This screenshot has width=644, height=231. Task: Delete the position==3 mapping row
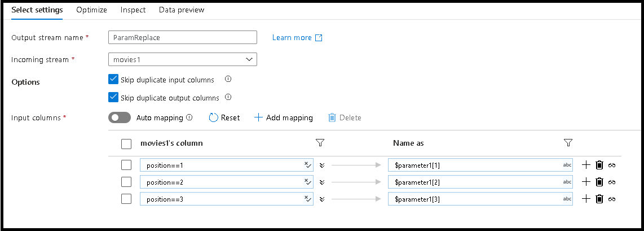pyautogui.click(x=599, y=199)
